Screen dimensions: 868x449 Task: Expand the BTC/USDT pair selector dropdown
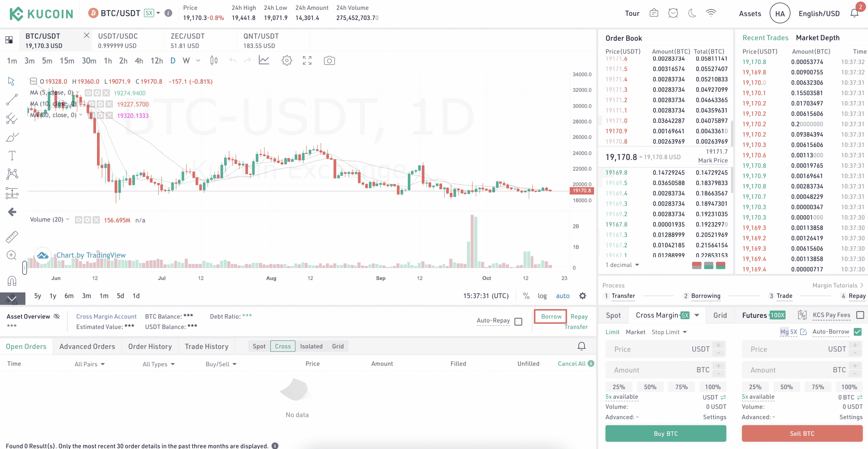(x=158, y=13)
